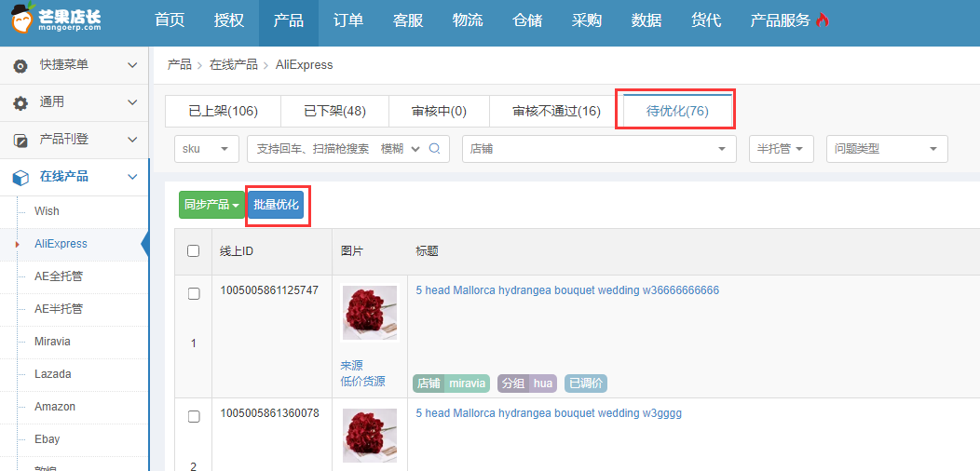
Task: Check the row for ID 1005005861125747
Action: click(x=194, y=293)
